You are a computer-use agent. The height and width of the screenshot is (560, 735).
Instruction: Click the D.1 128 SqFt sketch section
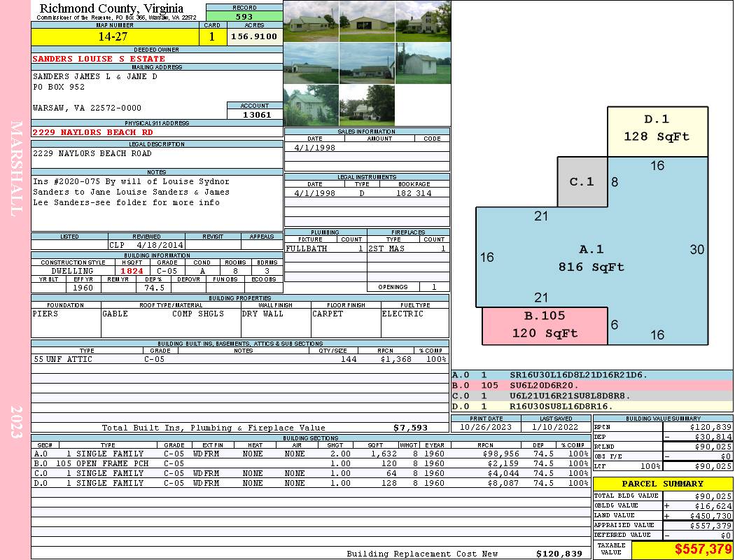click(x=657, y=129)
